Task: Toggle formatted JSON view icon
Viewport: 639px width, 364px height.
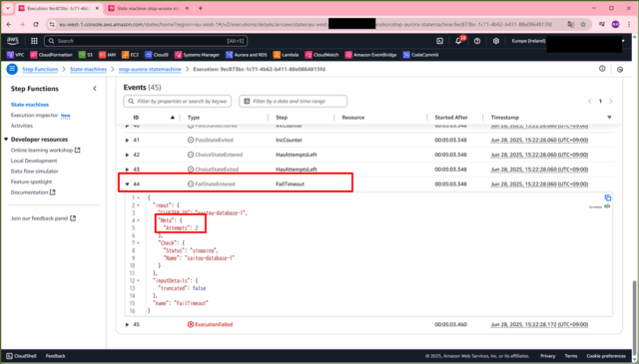Action: (607, 206)
